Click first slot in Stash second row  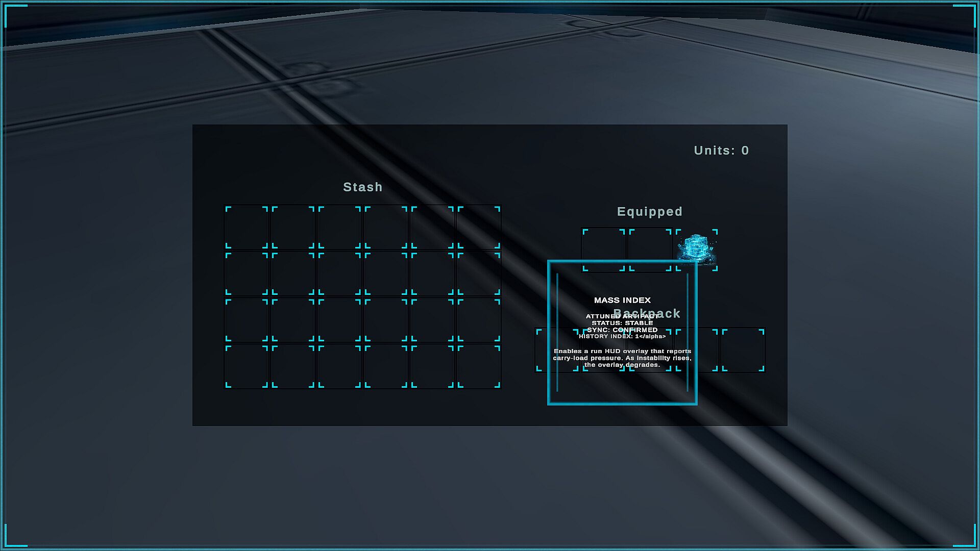pos(247,273)
